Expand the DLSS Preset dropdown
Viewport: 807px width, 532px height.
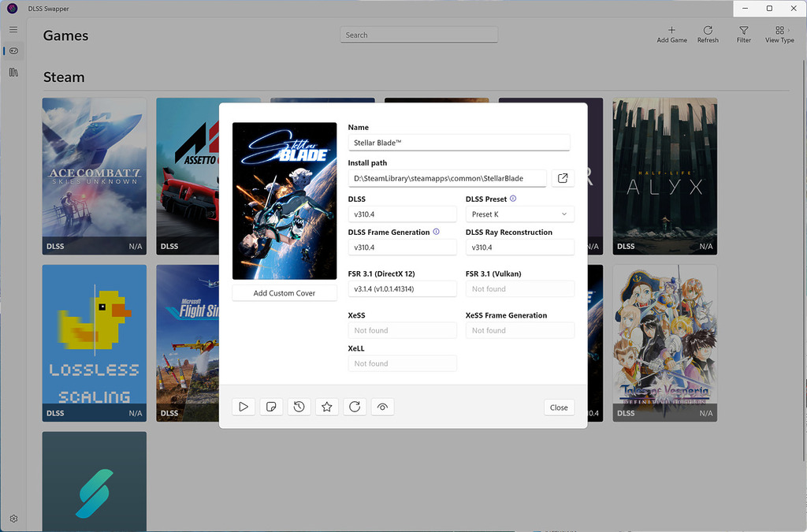pyautogui.click(x=520, y=214)
